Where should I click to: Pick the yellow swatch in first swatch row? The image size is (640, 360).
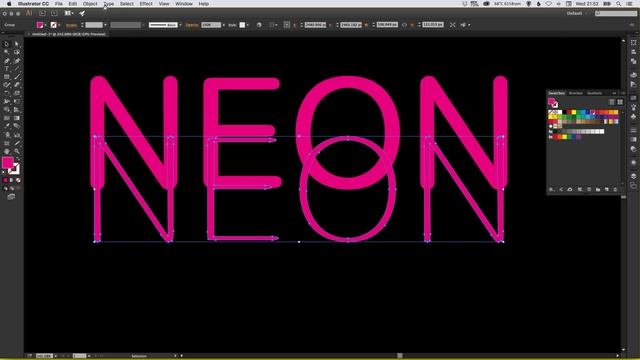click(x=574, y=112)
